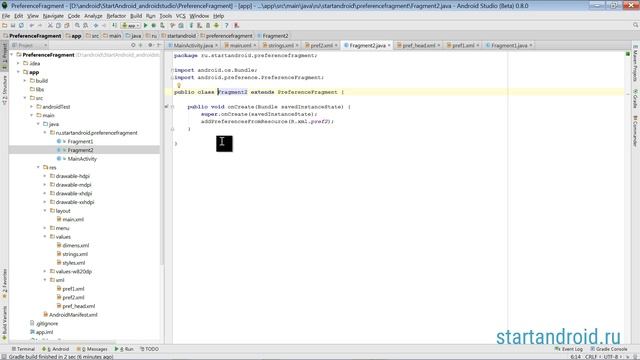Close the Fragment2.java tab
Image resolution: width=640 pixels, height=360 pixels.
(x=389, y=45)
